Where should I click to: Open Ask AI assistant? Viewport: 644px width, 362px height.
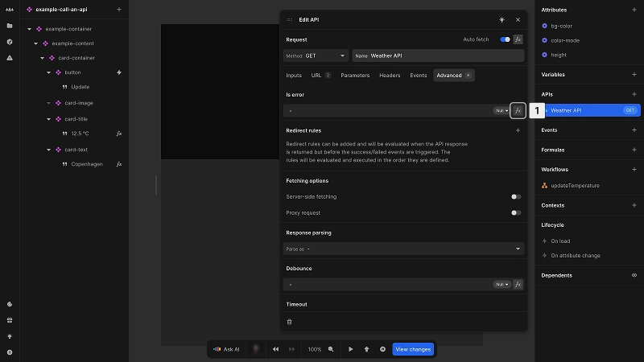226,349
